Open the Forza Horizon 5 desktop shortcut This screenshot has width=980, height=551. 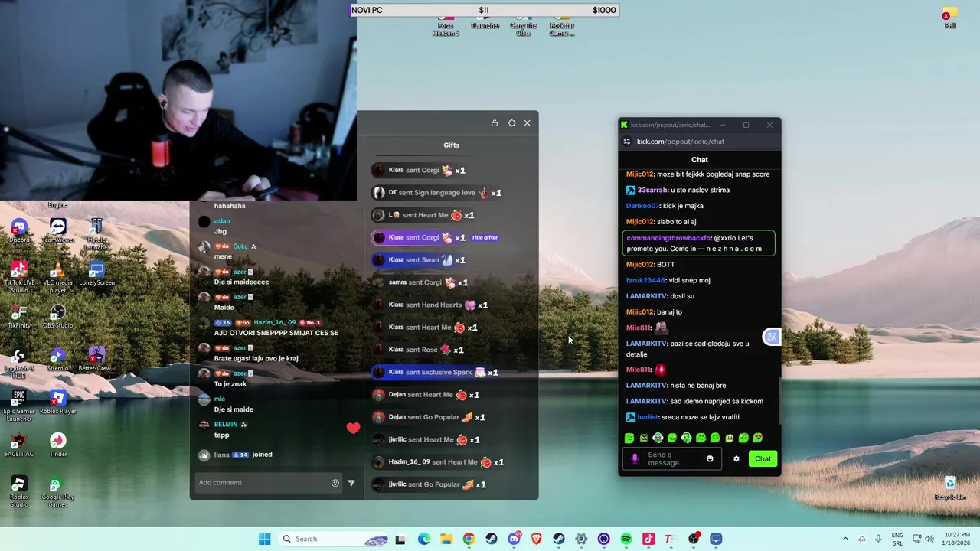coord(446,28)
